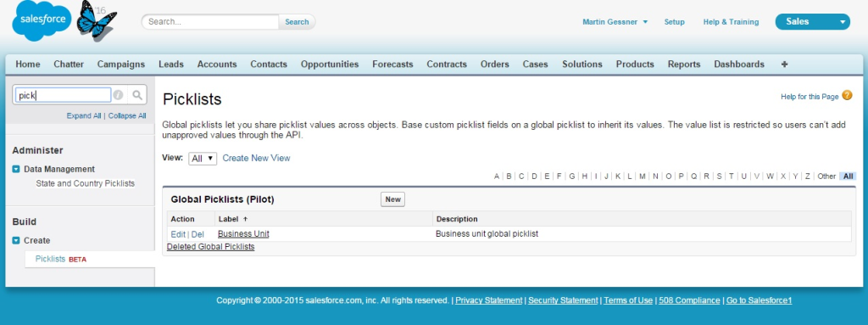
Task: Filter the list by letter S
Action: tap(719, 177)
